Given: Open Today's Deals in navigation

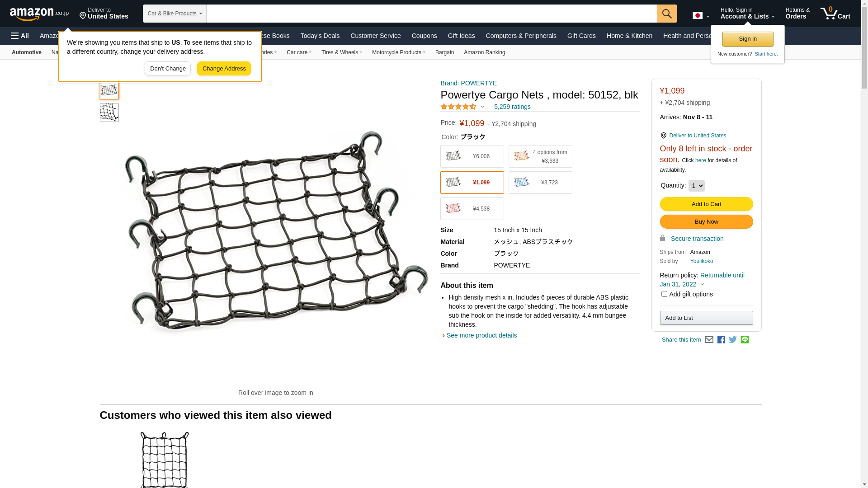Looking at the screenshot, I should tap(320, 36).
